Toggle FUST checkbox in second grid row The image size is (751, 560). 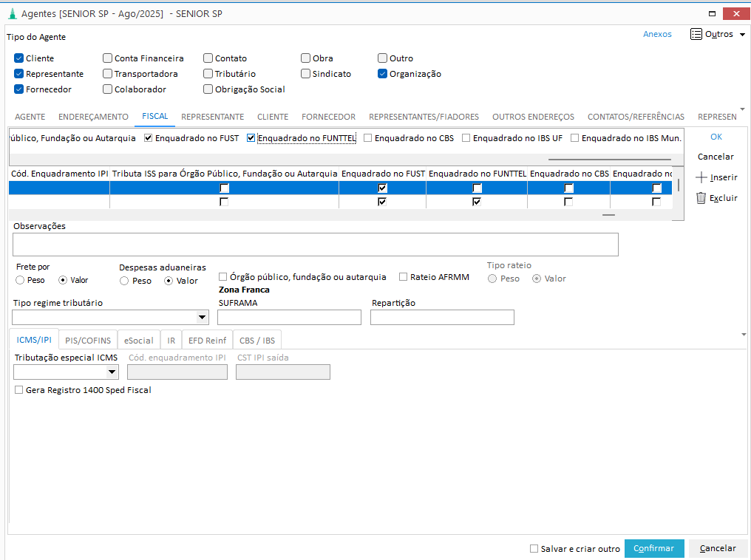pos(381,202)
